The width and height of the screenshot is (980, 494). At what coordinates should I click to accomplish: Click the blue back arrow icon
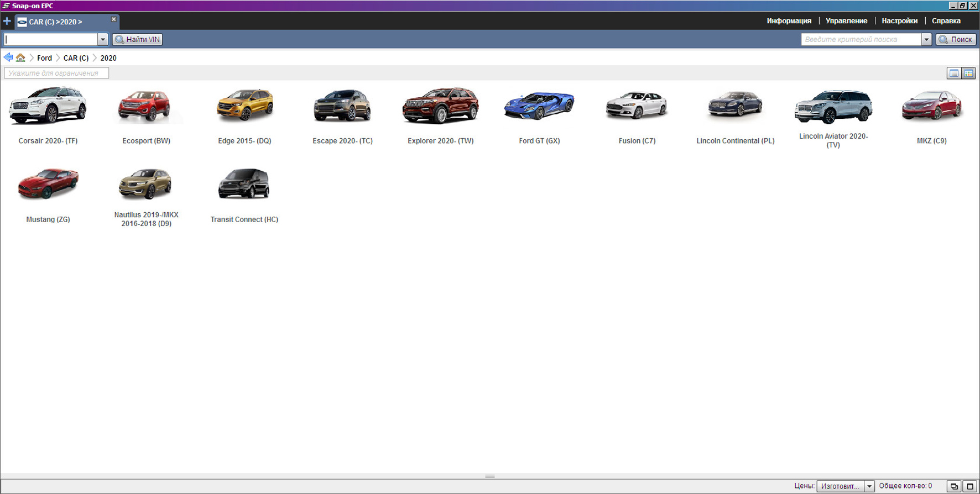pos(8,57)
